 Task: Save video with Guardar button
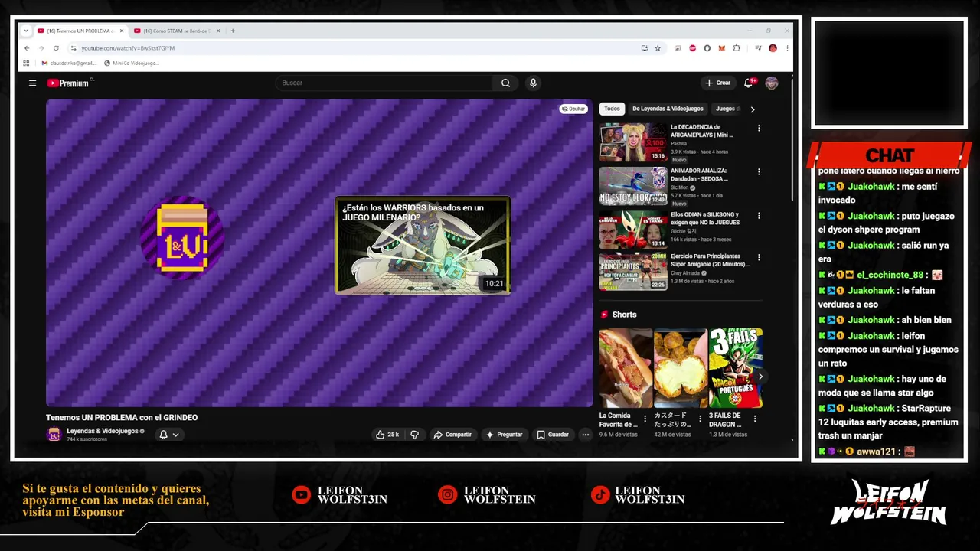(553, 435)
